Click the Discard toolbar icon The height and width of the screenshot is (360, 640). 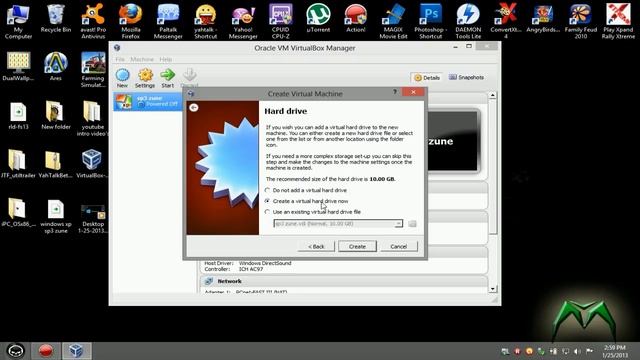tap(189, 78)
